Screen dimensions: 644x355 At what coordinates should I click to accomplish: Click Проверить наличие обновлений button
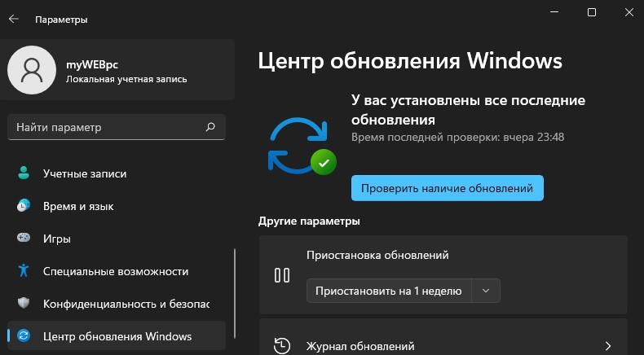[x=448, y=188]
